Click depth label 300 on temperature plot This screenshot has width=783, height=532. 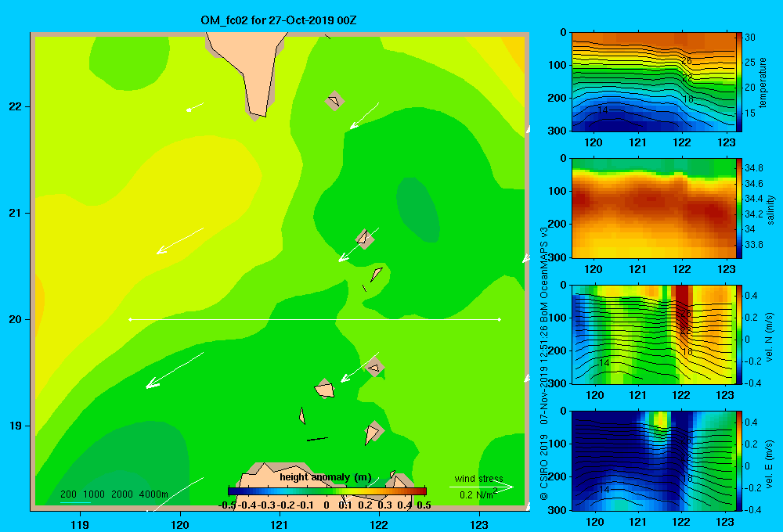point(557,131)
